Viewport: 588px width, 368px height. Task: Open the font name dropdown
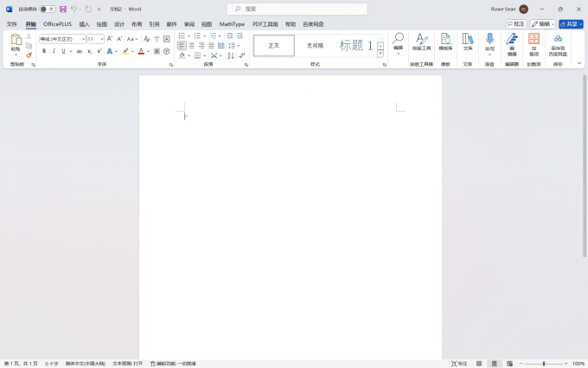[x=83, y=39]
